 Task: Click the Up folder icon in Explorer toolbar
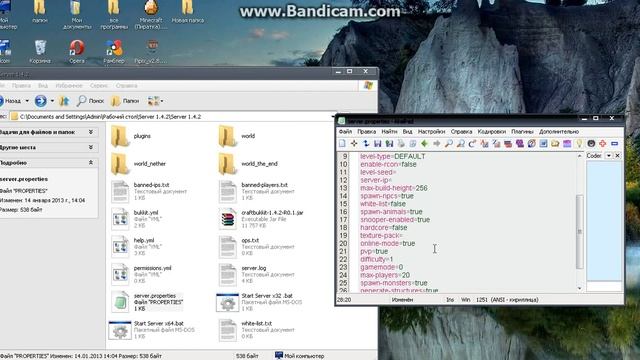64,101
